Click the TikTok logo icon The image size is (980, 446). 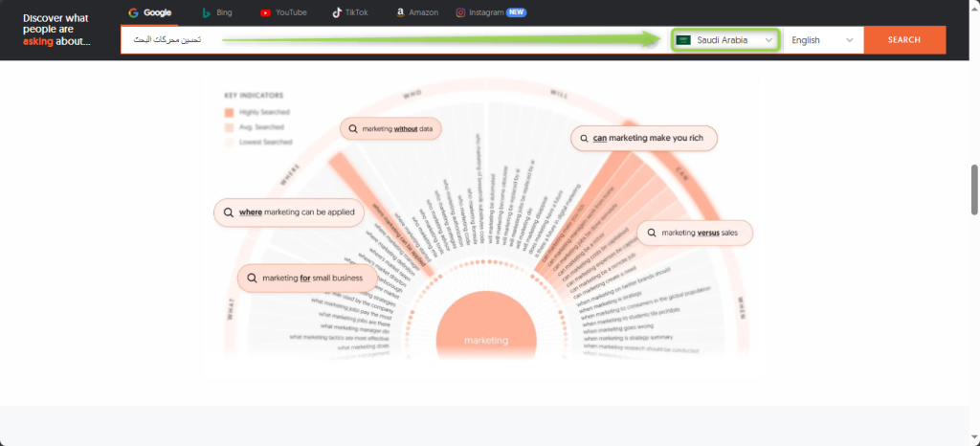pos(336,12)
